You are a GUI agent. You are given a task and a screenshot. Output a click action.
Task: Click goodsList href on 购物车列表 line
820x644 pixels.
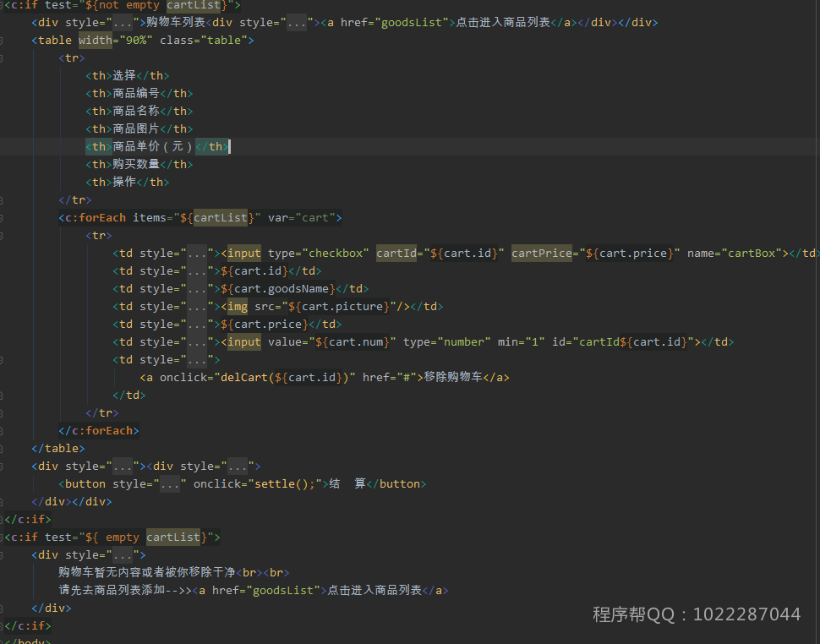412,23
